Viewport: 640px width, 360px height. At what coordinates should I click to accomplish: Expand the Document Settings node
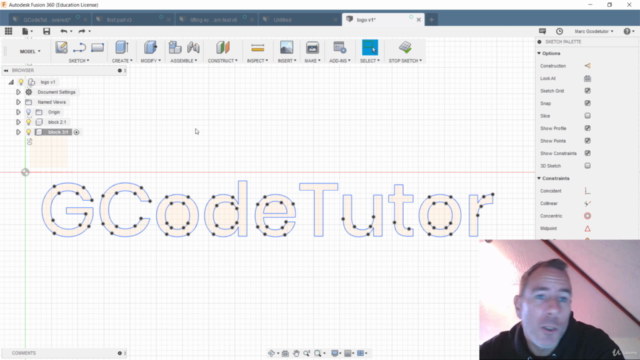(18, 92)
